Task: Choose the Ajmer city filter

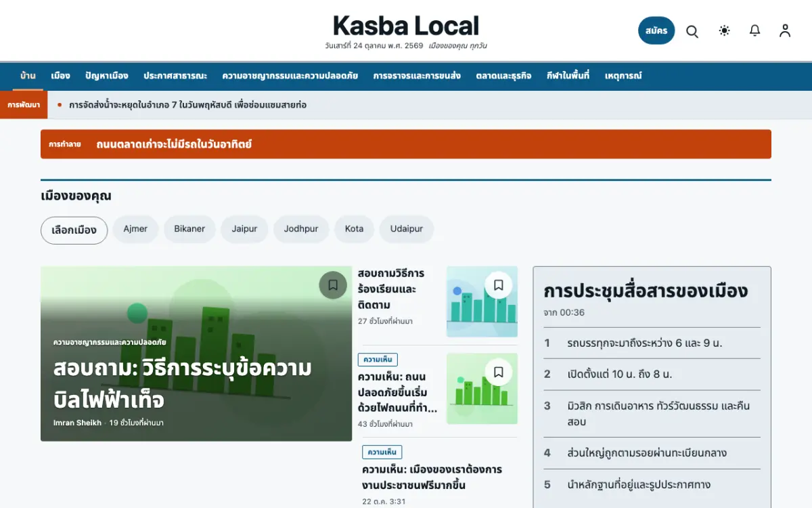Action: (x=135, y=230)
